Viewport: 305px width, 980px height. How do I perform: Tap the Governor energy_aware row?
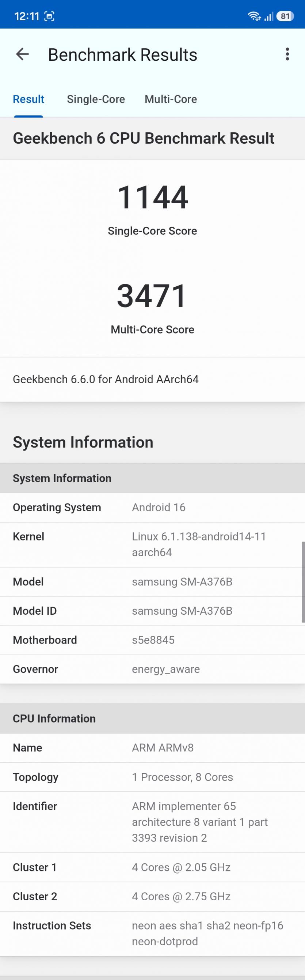point(152,669)
